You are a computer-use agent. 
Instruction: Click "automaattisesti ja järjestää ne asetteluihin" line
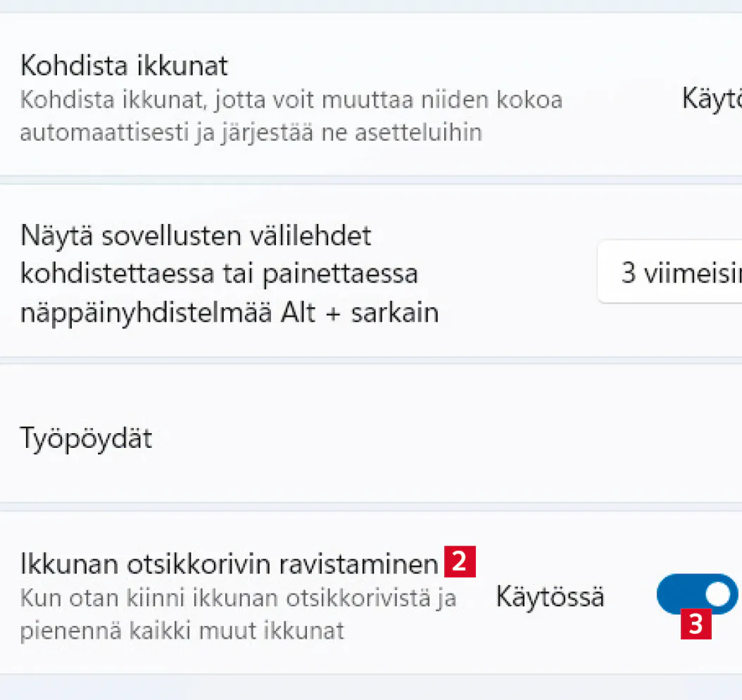(x=250, y=132)
